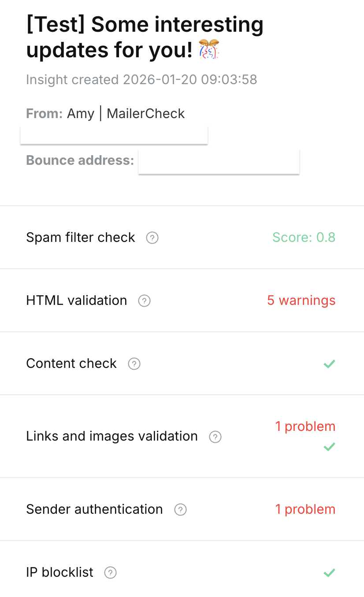364x597 pixels.
Task: Click help icon next to Spam filter check
Action: 152,238
